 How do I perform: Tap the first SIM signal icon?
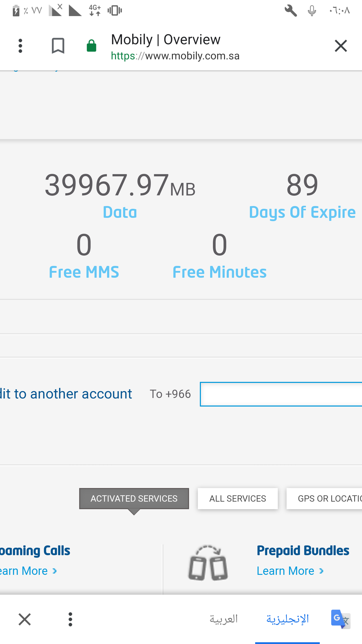(x=56, y=10)
